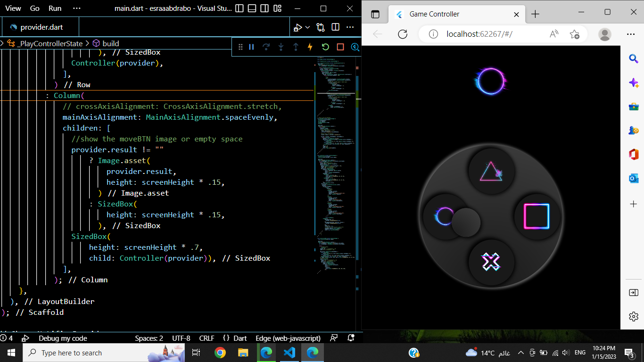Screen dimensions: 644x362
Task: Open Edge tab actions menu icon
Action: tap(375, 14)
